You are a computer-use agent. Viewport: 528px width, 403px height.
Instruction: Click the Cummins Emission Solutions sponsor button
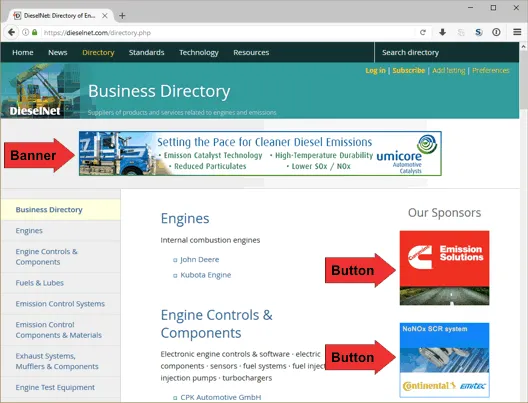pos(444,268)
